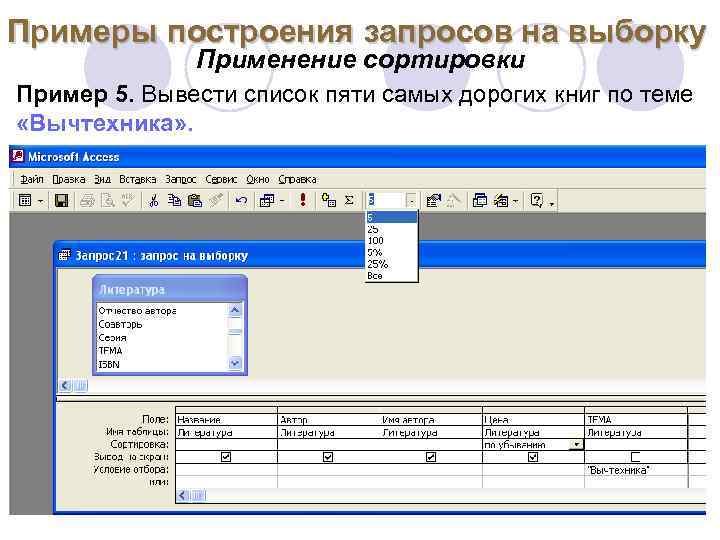Screen dimensions: 720x540
Task: Open the Top Values dropdown arrow
Action: coord(411,201)
